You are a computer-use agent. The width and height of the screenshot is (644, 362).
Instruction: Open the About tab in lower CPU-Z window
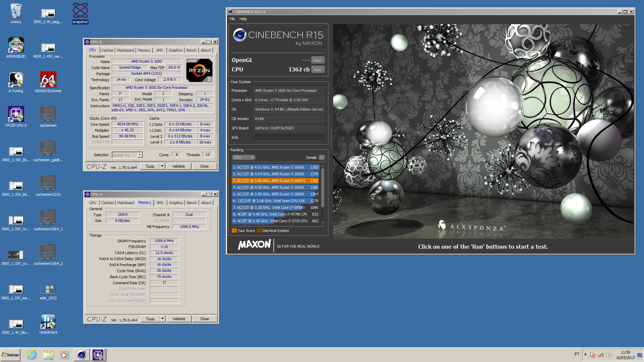coord(206,203)
